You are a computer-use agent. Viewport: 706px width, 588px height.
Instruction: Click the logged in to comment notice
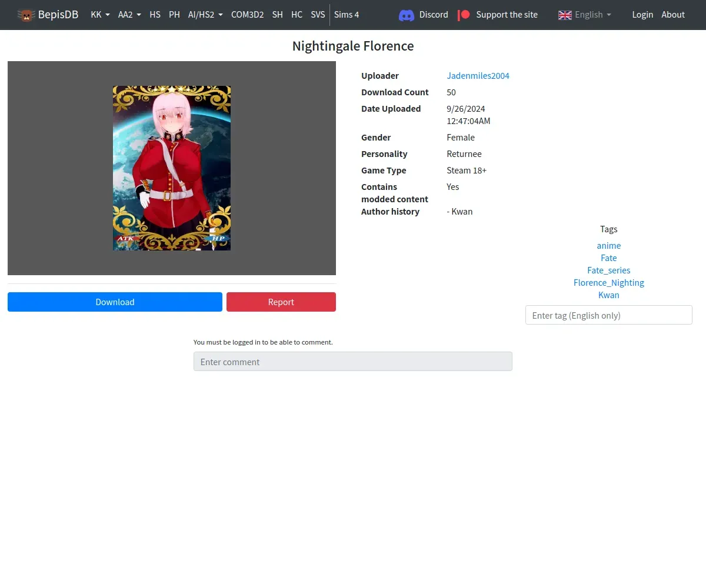tap(263, 342)
